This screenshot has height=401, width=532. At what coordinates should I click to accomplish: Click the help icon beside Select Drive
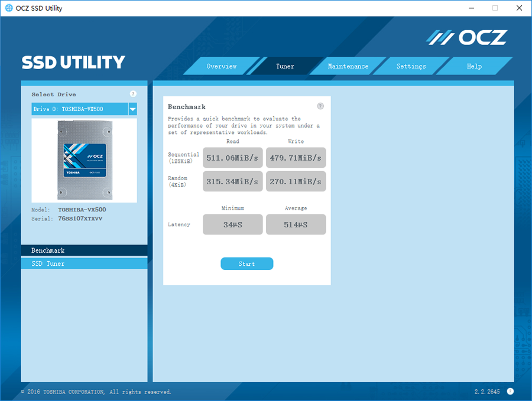(133, 94)
